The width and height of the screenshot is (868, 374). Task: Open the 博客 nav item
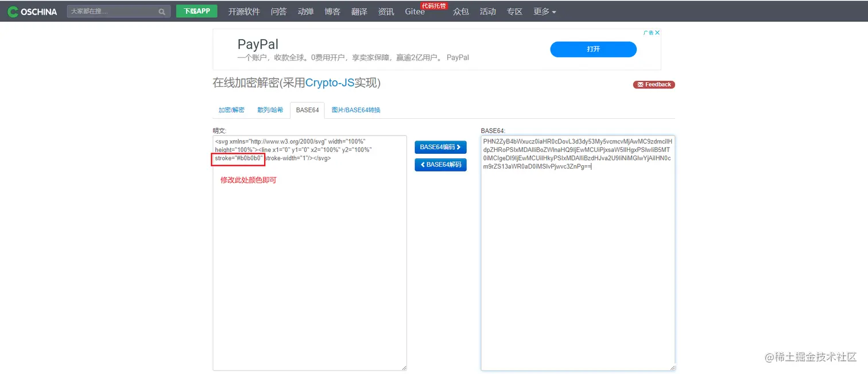(x=332, y=11)
